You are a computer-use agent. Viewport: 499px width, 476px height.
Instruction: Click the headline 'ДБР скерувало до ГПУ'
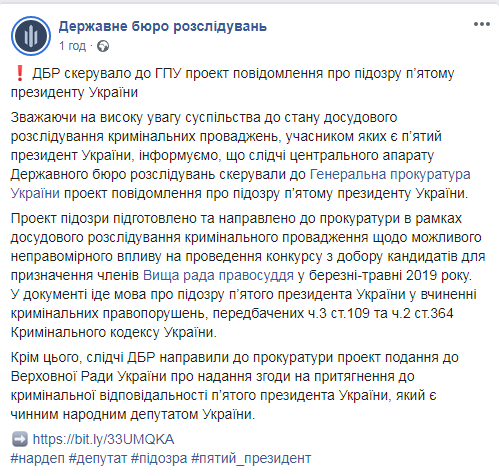[x=106, y=73]
